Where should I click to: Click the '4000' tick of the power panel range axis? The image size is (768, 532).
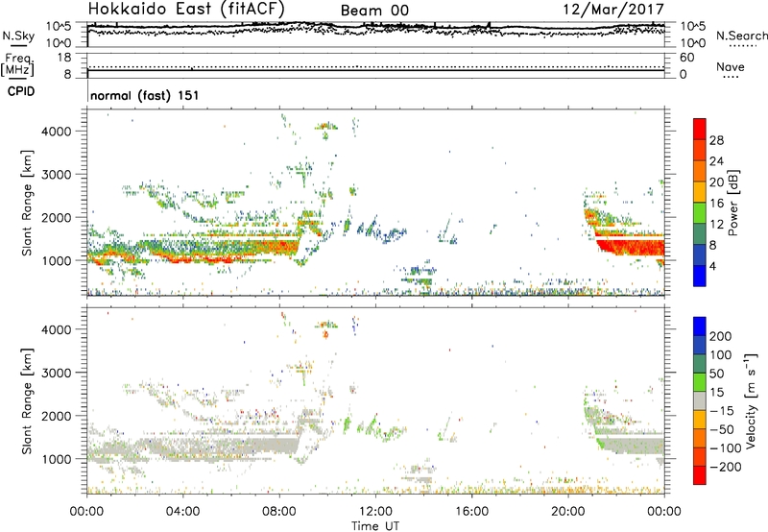pyautogui.click(x=57, y=132)
